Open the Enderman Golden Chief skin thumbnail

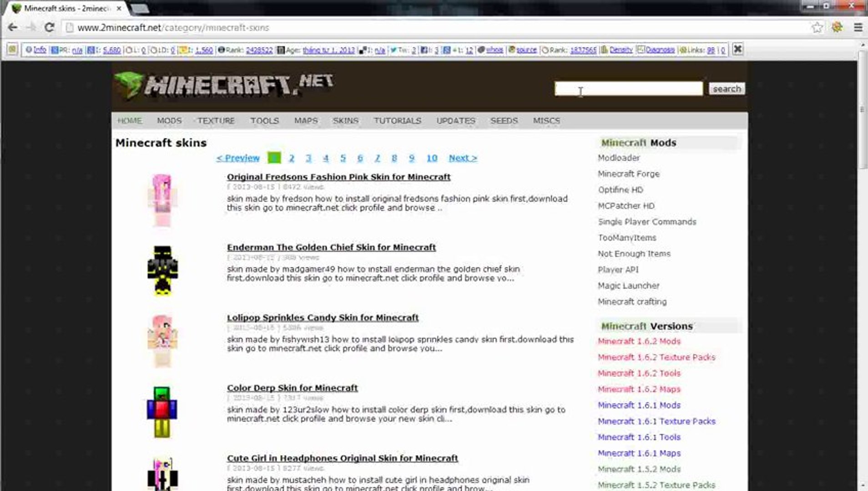162,270
